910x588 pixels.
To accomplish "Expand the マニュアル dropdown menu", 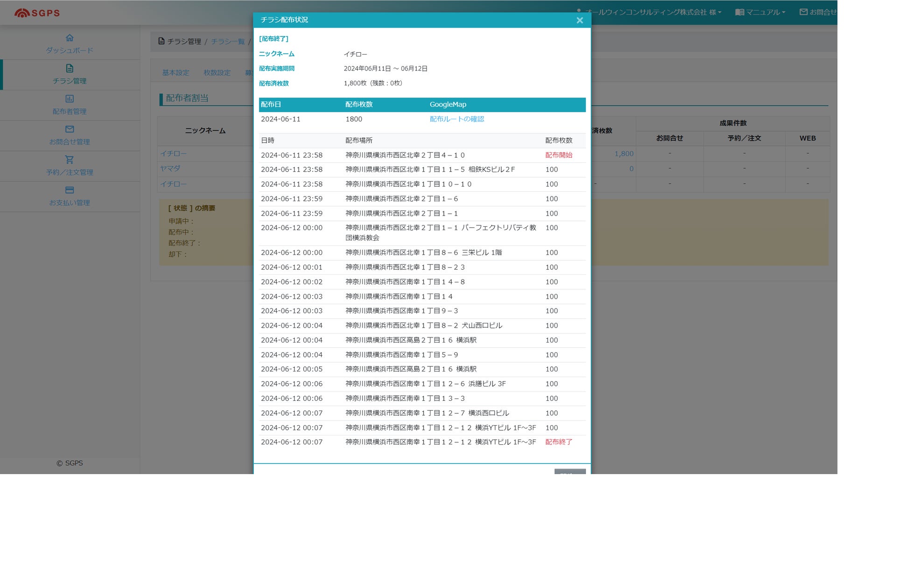I will pyautogui.click(x=765, y=12).
